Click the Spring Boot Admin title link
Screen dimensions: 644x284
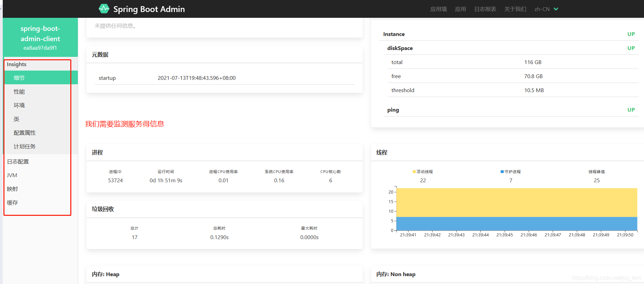click(149, 9)
